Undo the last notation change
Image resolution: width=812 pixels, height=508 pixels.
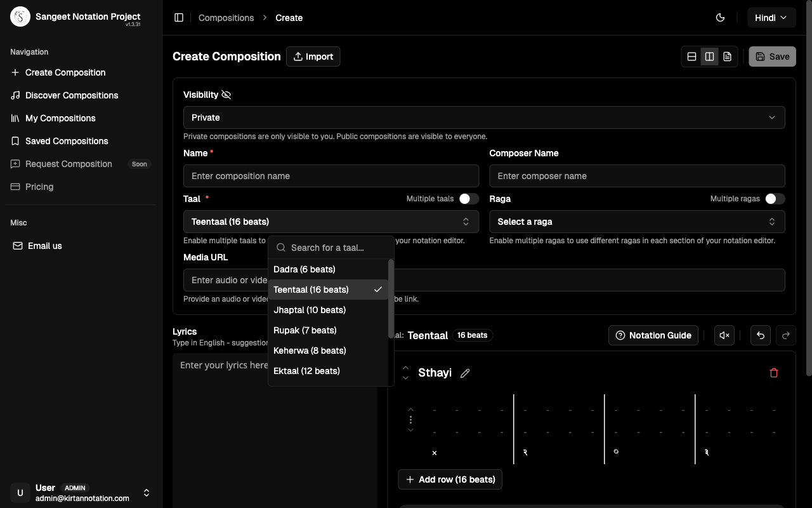760,335
